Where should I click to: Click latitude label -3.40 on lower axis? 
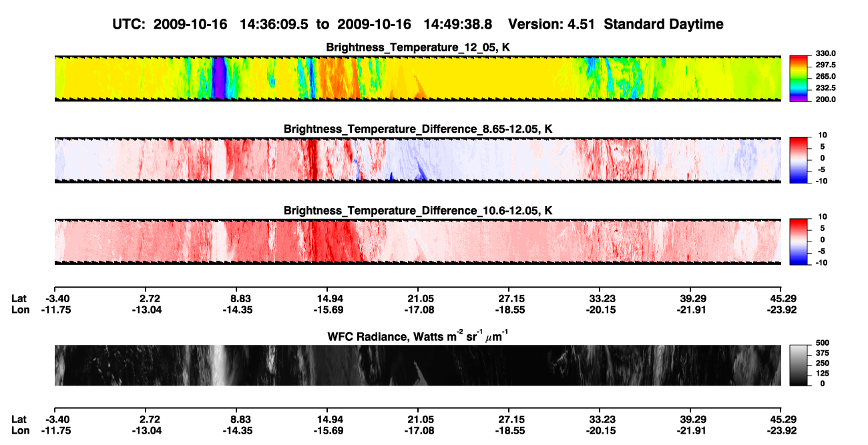pos(57,420)
